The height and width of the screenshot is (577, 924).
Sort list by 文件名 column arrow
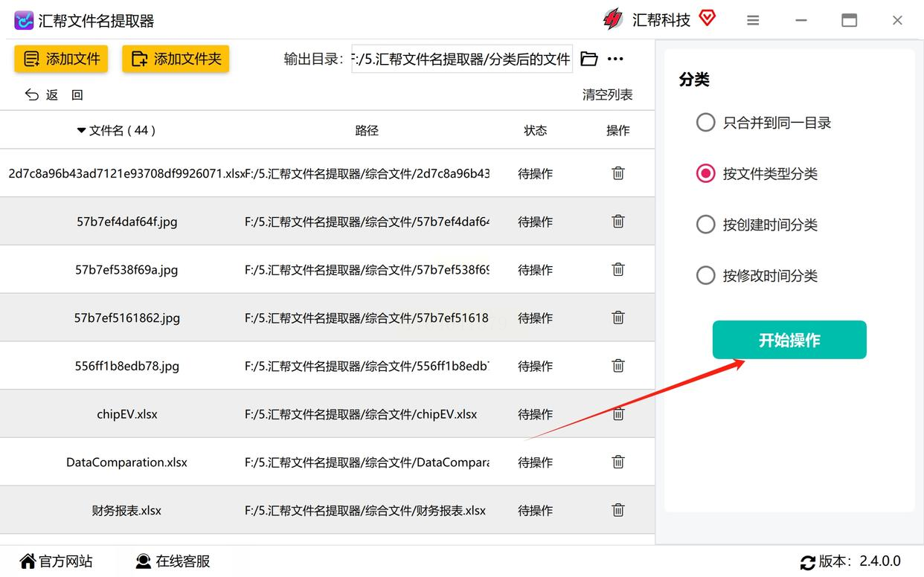[x=81, y=130]
